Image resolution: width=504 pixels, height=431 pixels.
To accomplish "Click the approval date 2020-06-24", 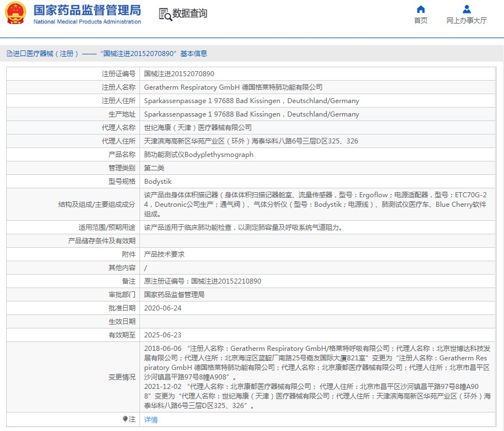I will (x=163, y=308).
